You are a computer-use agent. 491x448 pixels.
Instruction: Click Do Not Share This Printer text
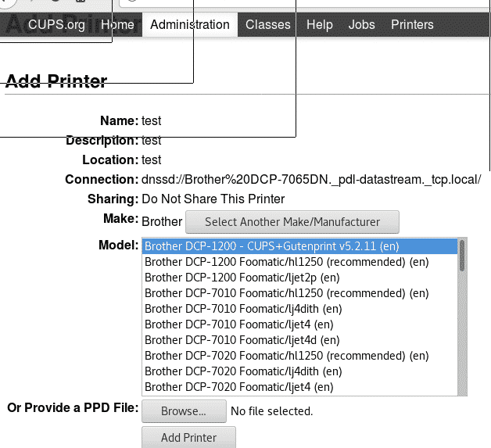coord(213,199)
